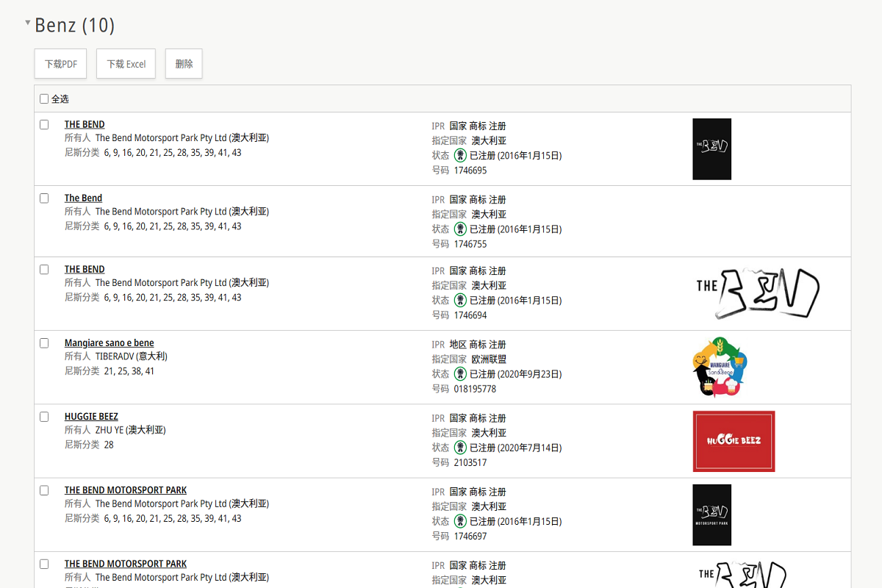Click Nice classes 21, 25, 38, 41

[129, 371]
